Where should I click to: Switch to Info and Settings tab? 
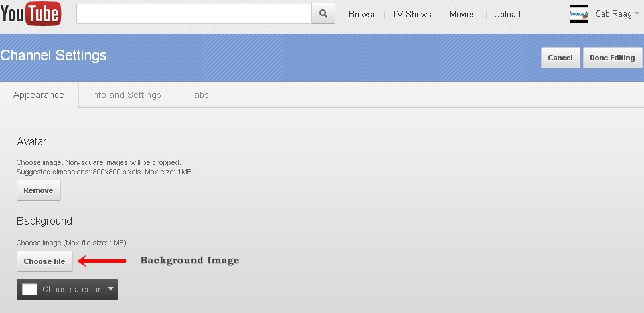[125, 95]
